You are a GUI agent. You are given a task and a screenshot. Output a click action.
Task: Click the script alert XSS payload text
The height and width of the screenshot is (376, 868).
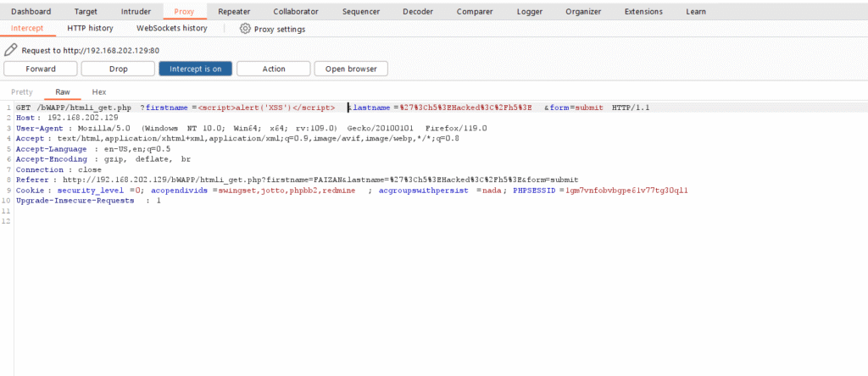click(x=266, y=108)
